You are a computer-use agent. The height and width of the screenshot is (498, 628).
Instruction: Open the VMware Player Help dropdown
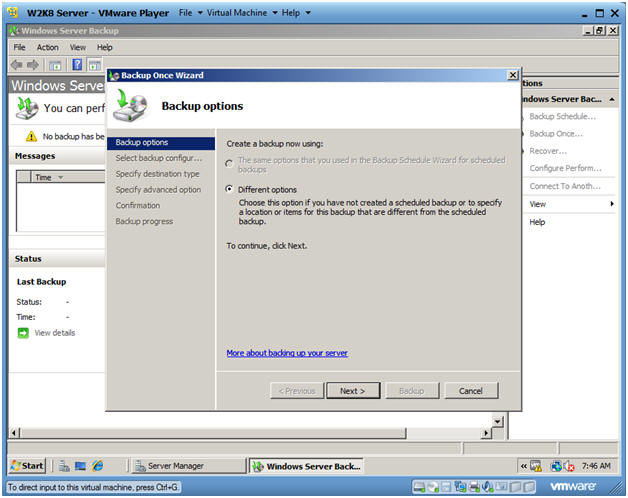(x=296, y=13)
